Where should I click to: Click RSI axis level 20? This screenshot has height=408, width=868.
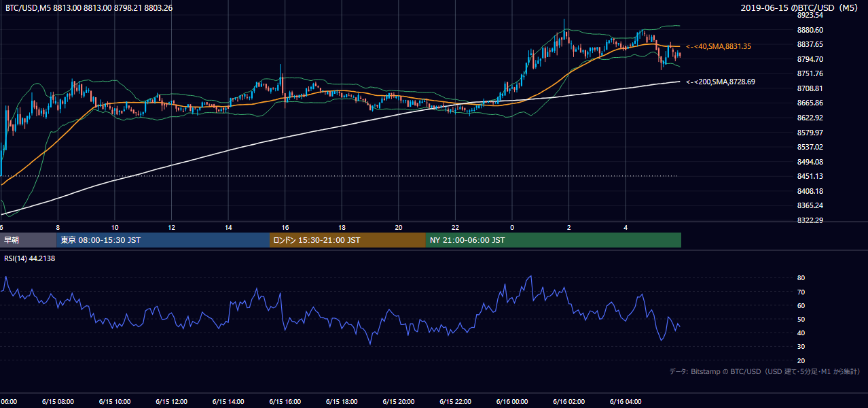(801, 360)
